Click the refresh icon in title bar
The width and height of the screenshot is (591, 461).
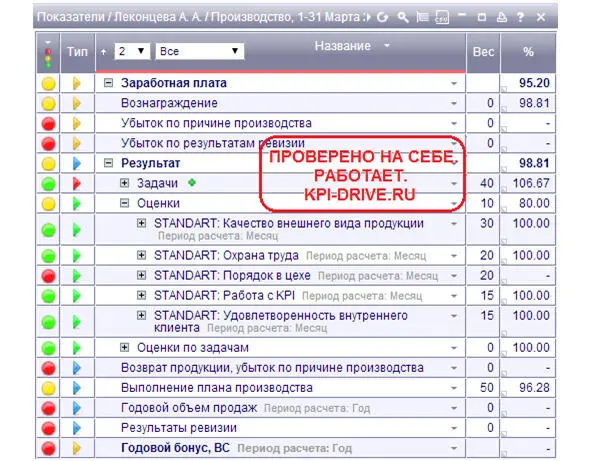(x=383, y=17)
